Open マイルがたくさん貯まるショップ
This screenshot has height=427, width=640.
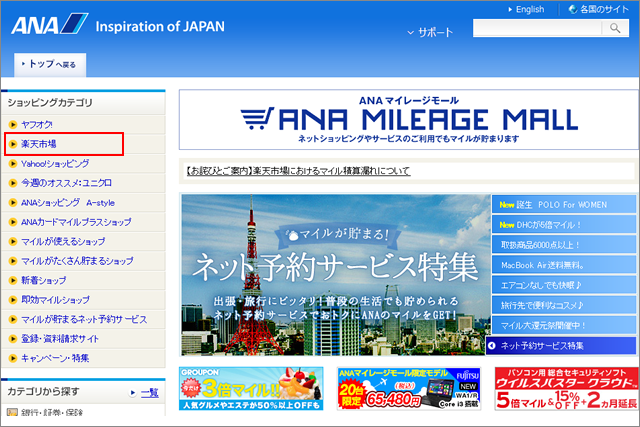point(77,261)
